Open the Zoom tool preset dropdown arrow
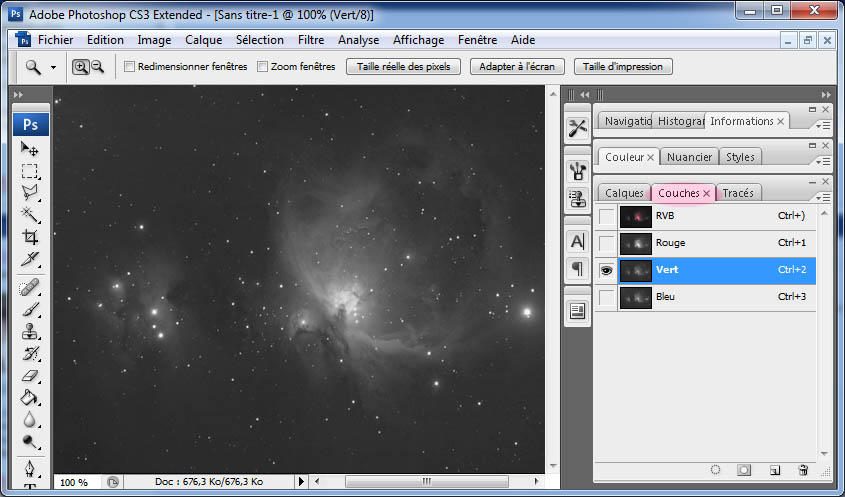 (53, 67)
